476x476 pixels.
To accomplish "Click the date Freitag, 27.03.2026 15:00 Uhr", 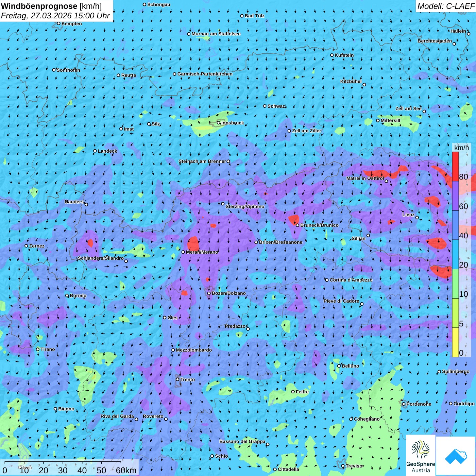I will click(x=55, y=16).
